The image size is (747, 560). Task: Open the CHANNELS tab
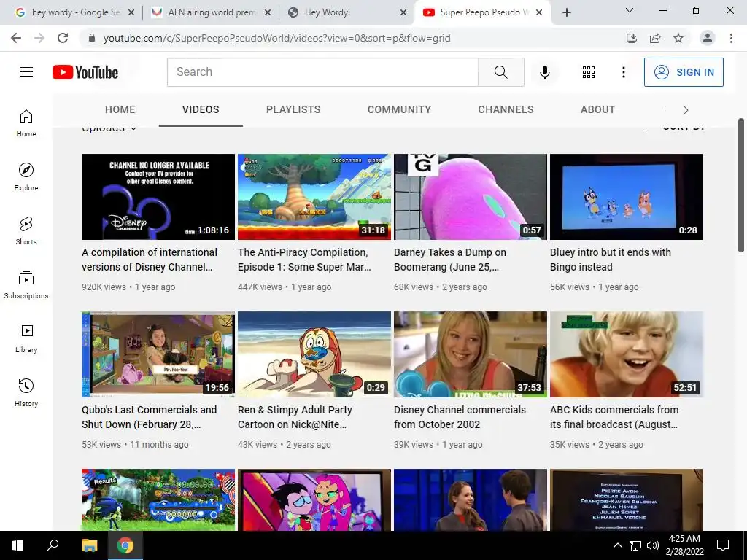506,109
